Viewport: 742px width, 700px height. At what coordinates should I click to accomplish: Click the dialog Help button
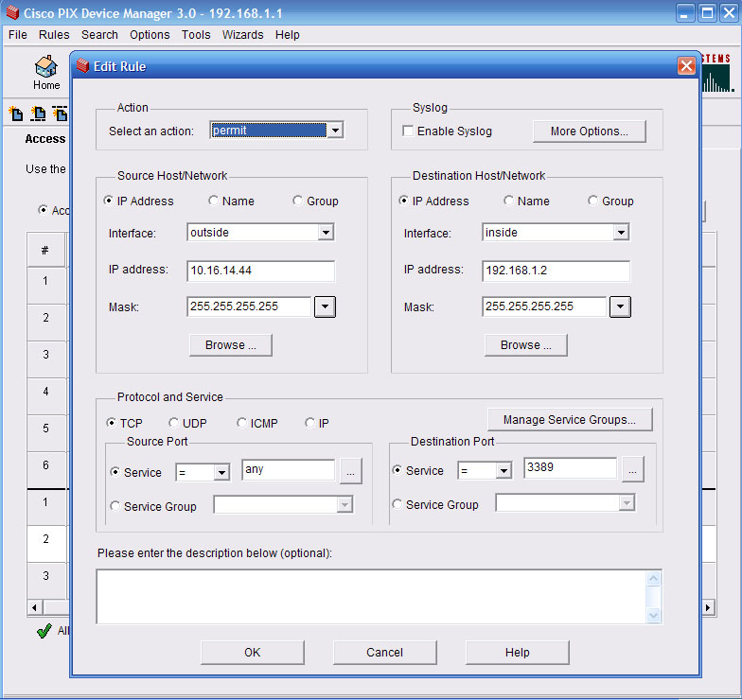517,653
